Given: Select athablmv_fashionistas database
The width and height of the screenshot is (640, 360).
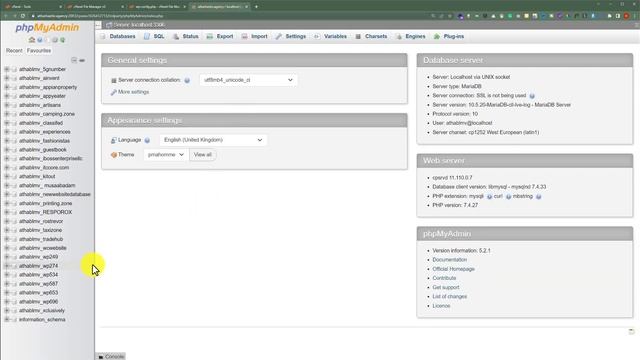Looking at the screenshot, I should click(44, 141).
